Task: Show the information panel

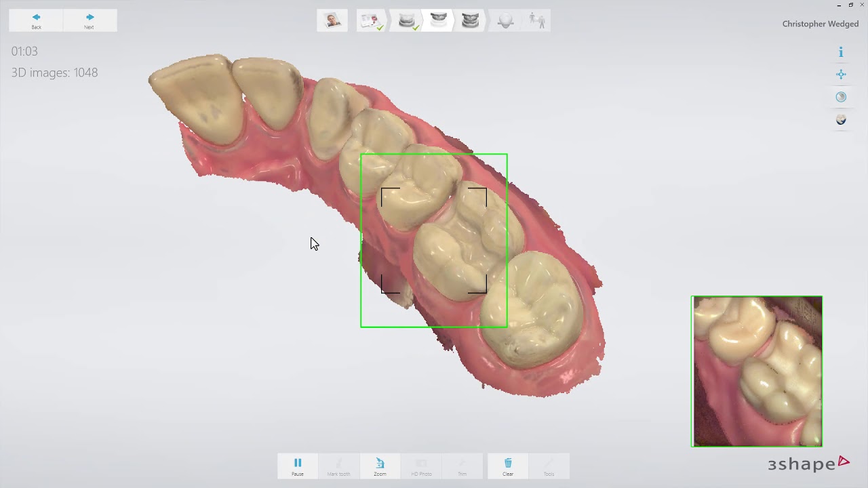Action: tap(841, 52)
